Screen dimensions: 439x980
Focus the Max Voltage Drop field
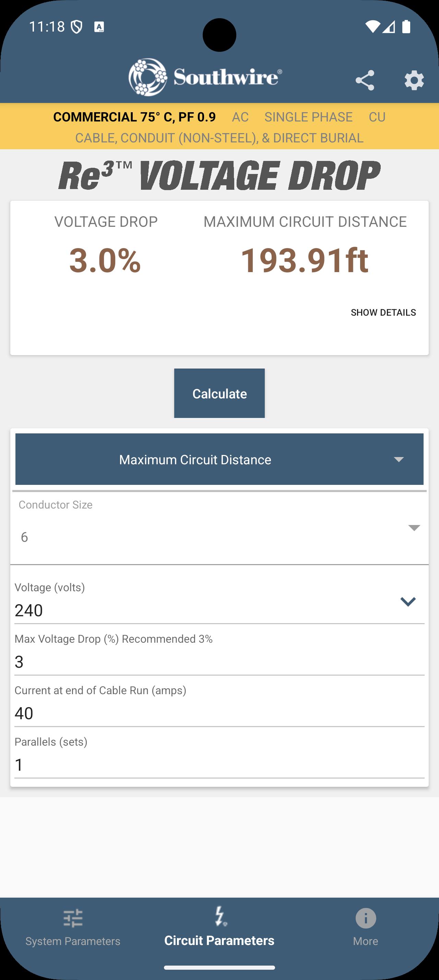point(219,662)
